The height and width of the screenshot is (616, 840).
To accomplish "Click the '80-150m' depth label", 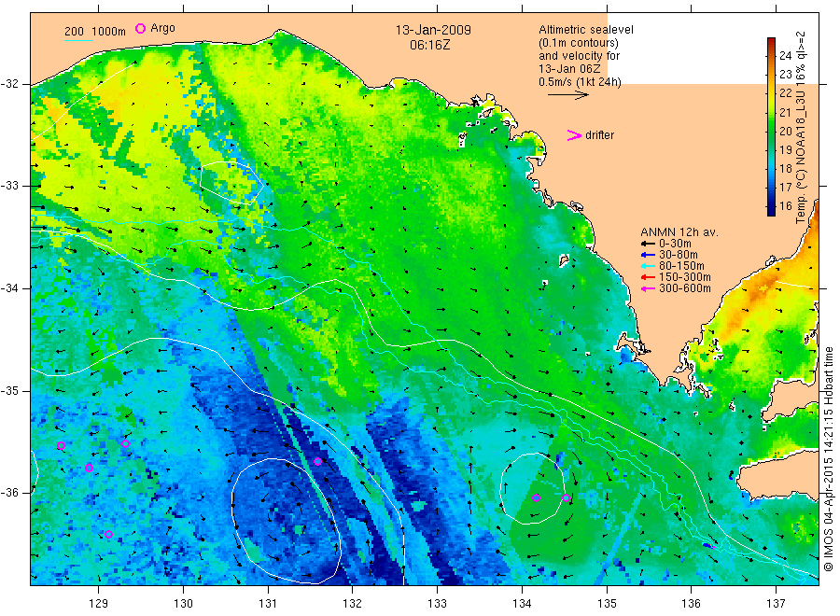I will [x=682, y=266].
